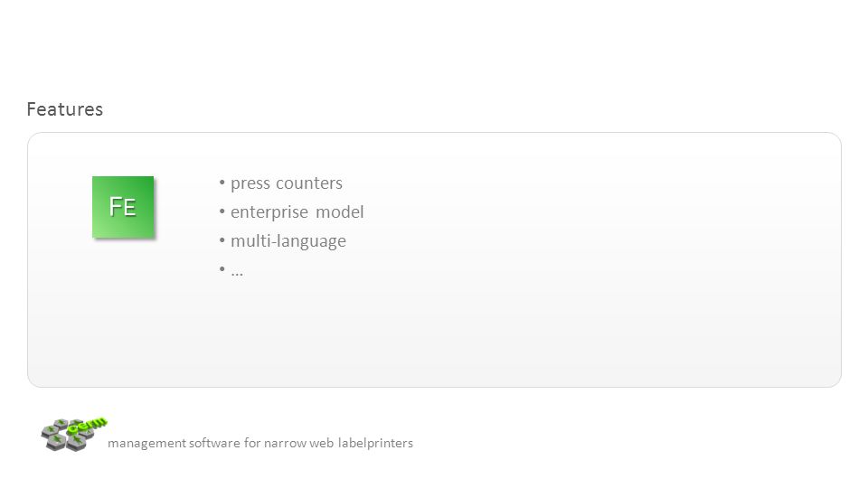Click the green FE tile icon
The width and height of the screenshot is (868, 488).
pyautogui.click(x=123, y=207)
